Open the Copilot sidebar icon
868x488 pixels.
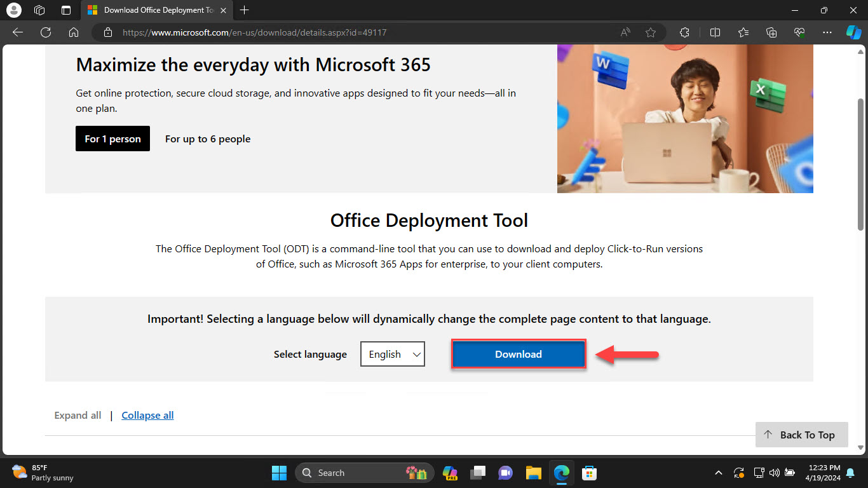[853, 32]
